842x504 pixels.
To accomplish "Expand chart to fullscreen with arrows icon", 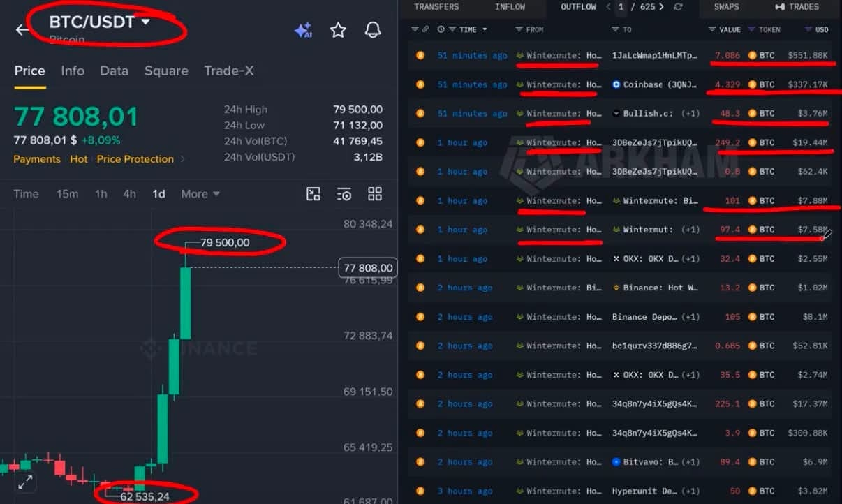I will pos(25,482).
